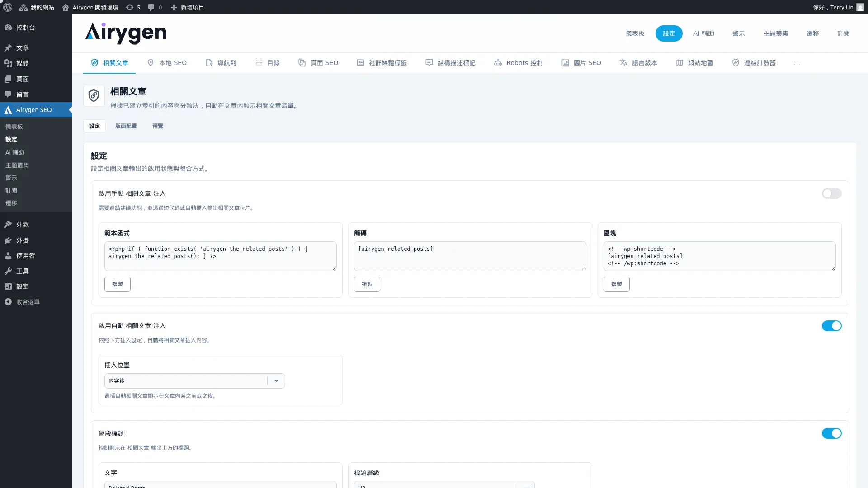Copy the 簡碼 shortcode

367,284
